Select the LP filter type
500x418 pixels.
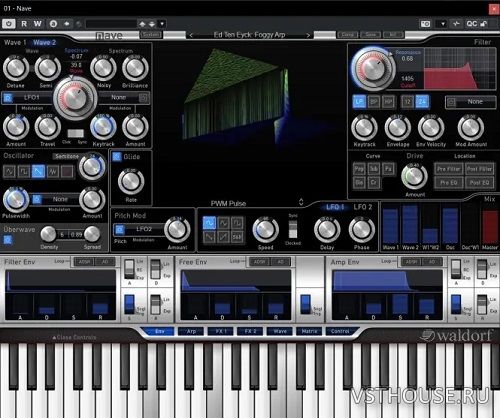[359, 102]
